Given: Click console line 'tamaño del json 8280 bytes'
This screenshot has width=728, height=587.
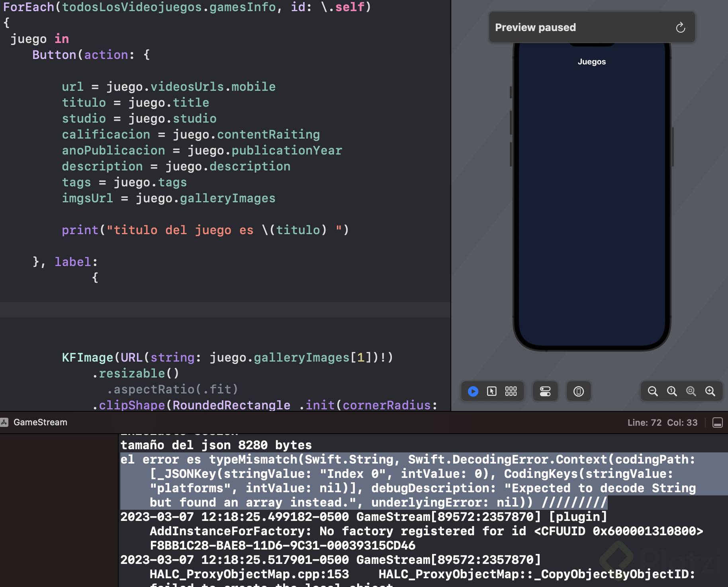Looking at the screenshot, I should point(216,445).
